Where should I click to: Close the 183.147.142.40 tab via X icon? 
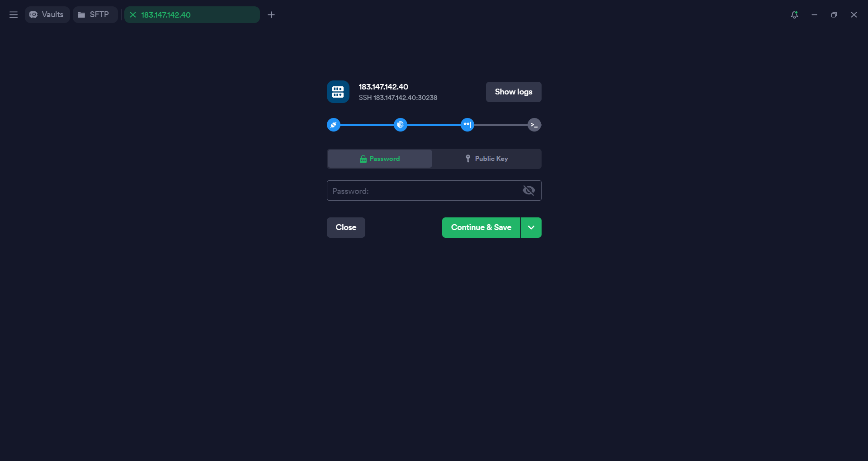point(133,15)
